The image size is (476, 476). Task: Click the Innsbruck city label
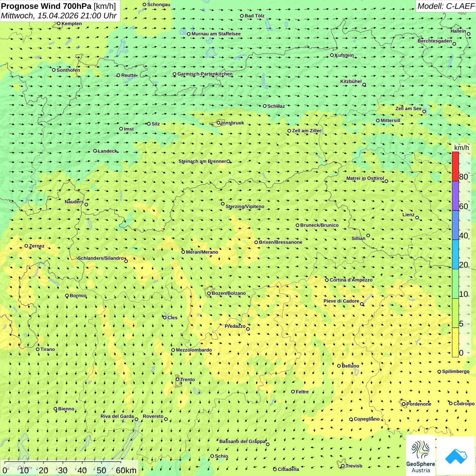tap(233, 123)
